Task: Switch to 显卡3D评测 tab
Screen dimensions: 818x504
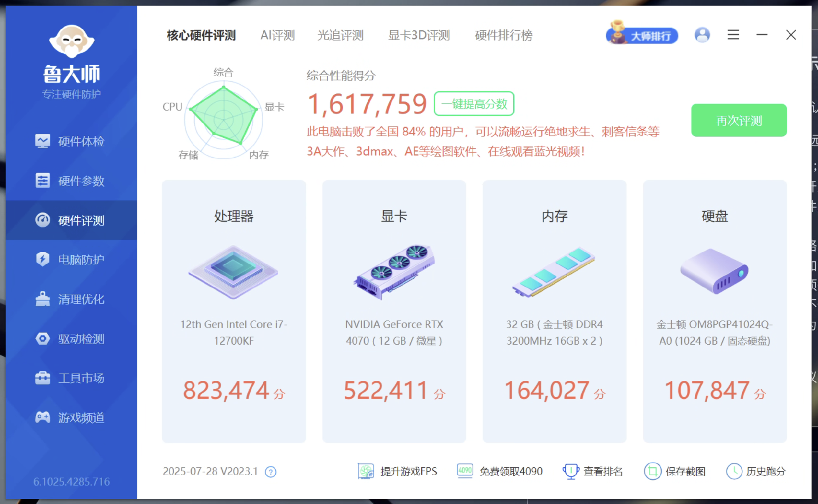Action: (419, 35)
